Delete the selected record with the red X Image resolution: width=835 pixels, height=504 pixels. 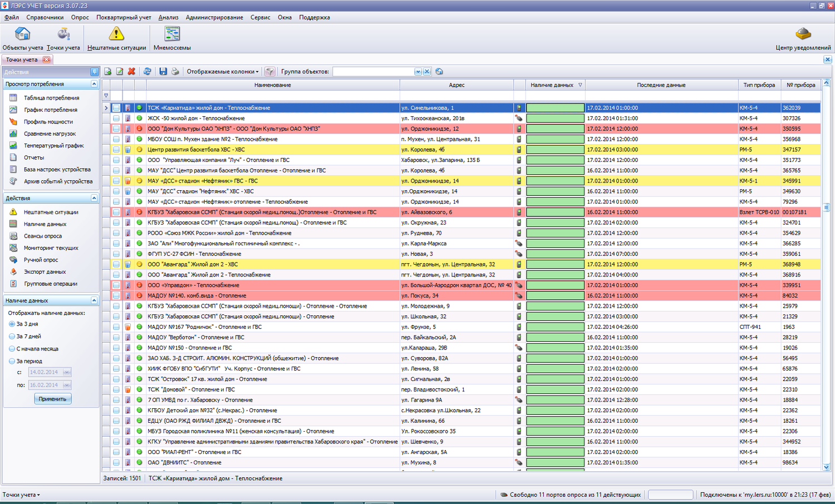coord(131,72)
